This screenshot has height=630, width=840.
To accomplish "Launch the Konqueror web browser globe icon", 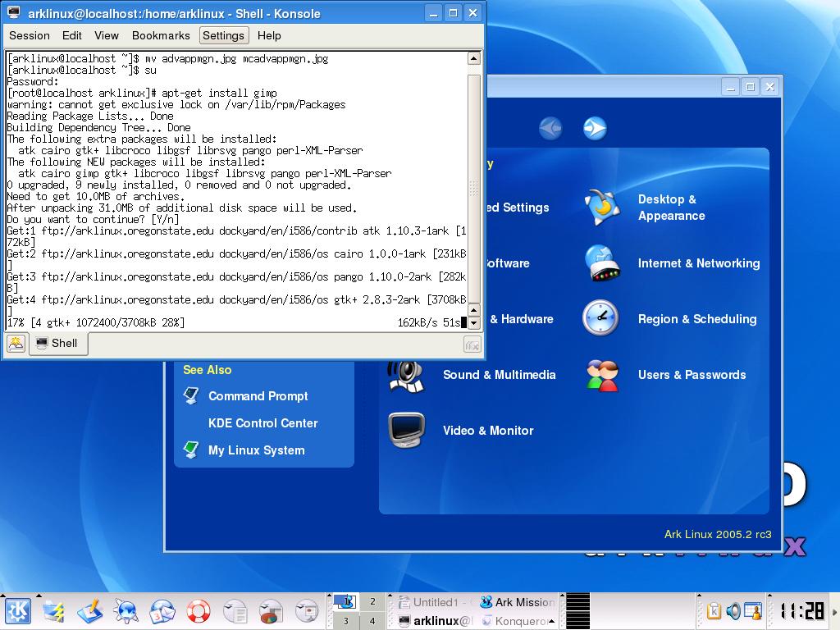I will click(x=126, y=610).
